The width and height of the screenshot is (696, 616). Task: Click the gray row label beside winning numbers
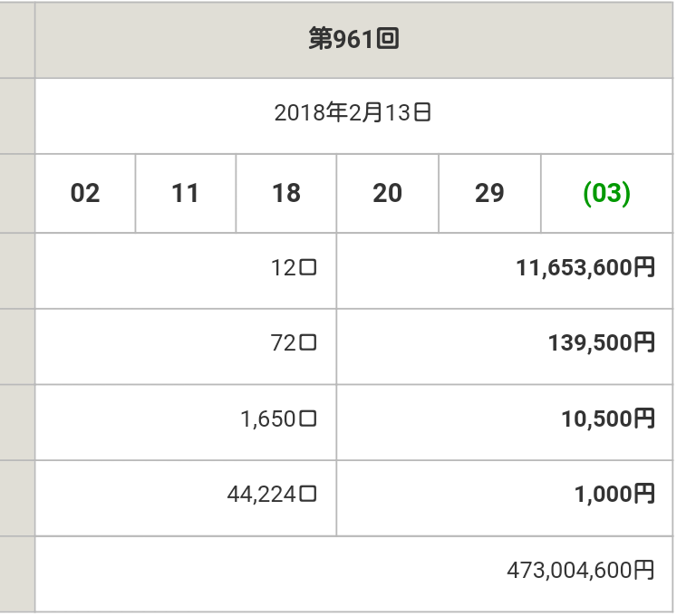[17, 193]
